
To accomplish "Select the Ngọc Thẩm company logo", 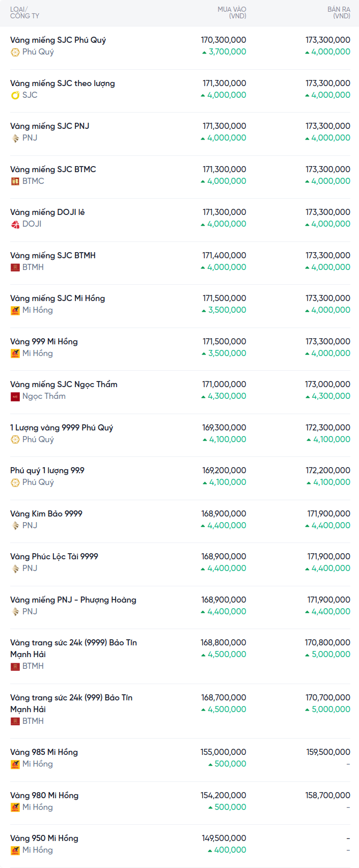I will click(15, 396).
